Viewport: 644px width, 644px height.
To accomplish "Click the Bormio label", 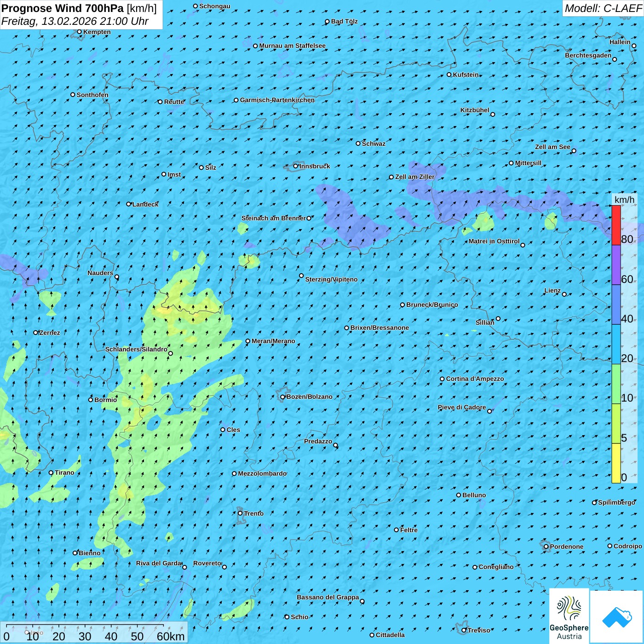I will [105, 400].
